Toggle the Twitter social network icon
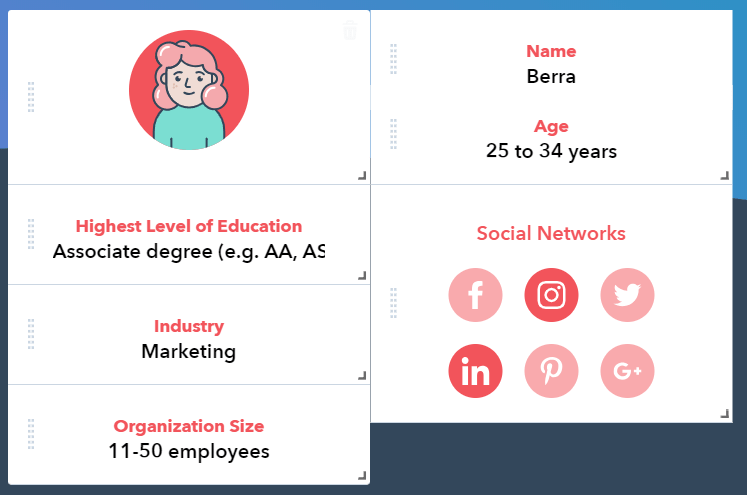 627,295
